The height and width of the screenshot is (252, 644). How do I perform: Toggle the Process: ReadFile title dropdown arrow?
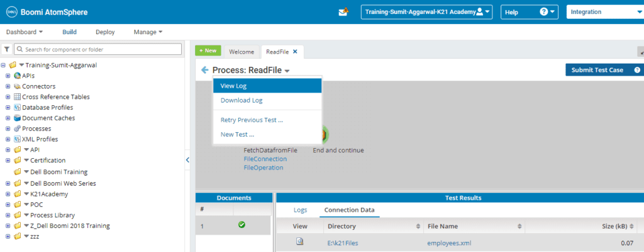point(287,71)
